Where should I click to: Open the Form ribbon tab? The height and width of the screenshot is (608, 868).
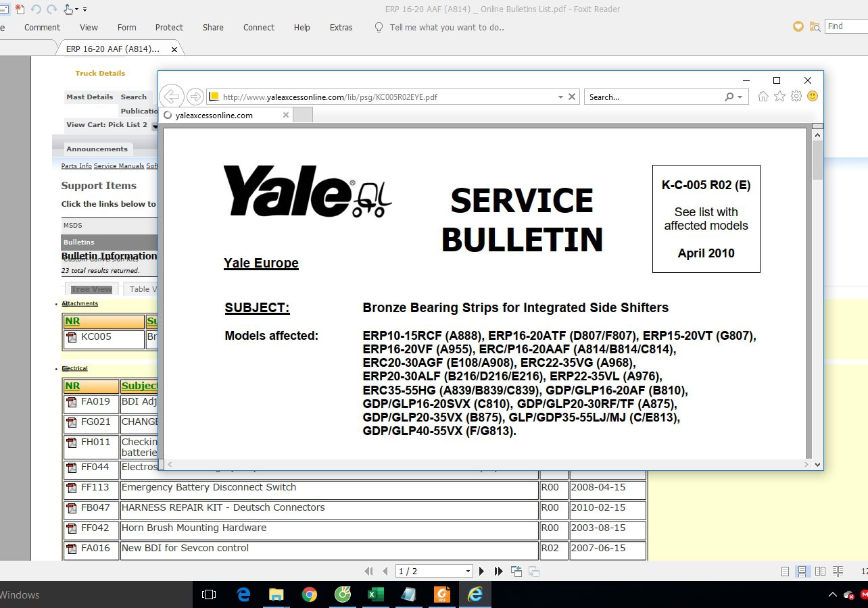tap(126, 28)
